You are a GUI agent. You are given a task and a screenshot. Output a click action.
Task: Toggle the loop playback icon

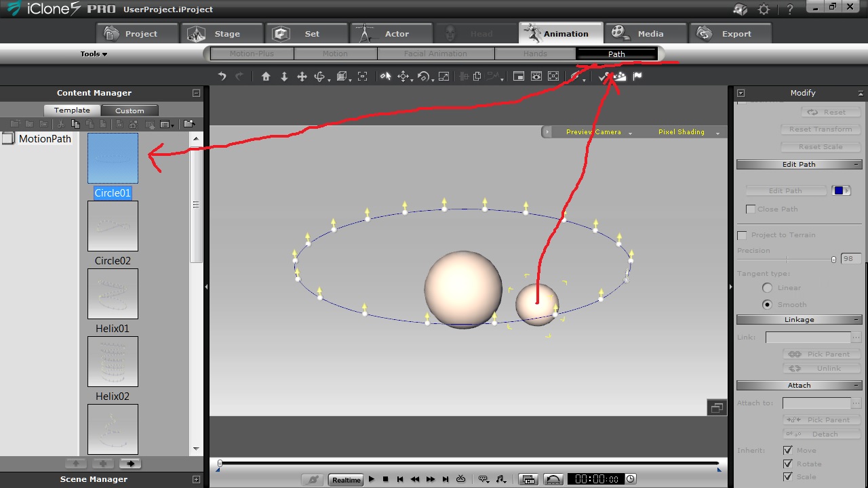pos(461,479)
